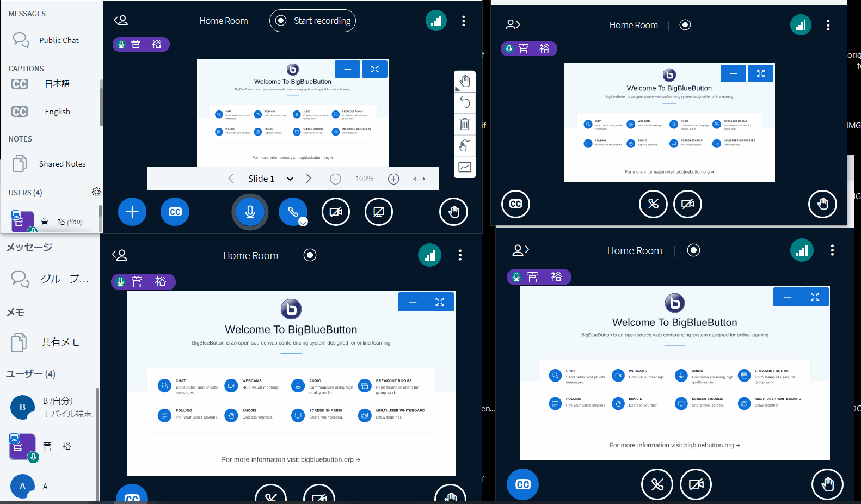Raise your hand in the bottom-right window

tap(827, 484)
